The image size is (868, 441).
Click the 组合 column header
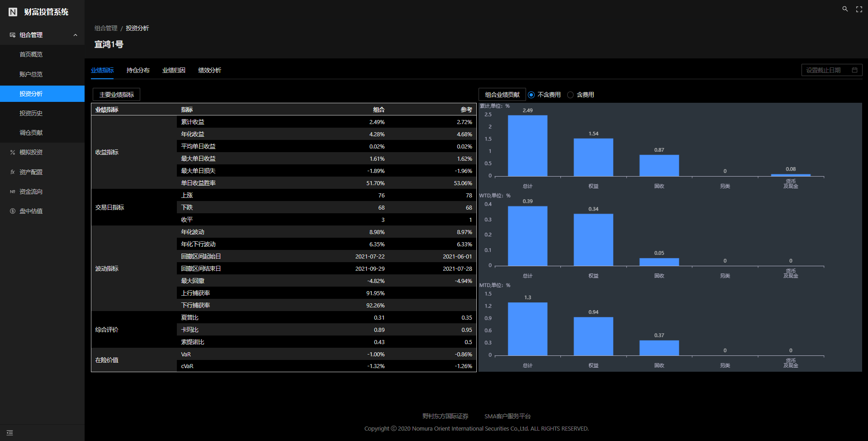coord(379,110)
